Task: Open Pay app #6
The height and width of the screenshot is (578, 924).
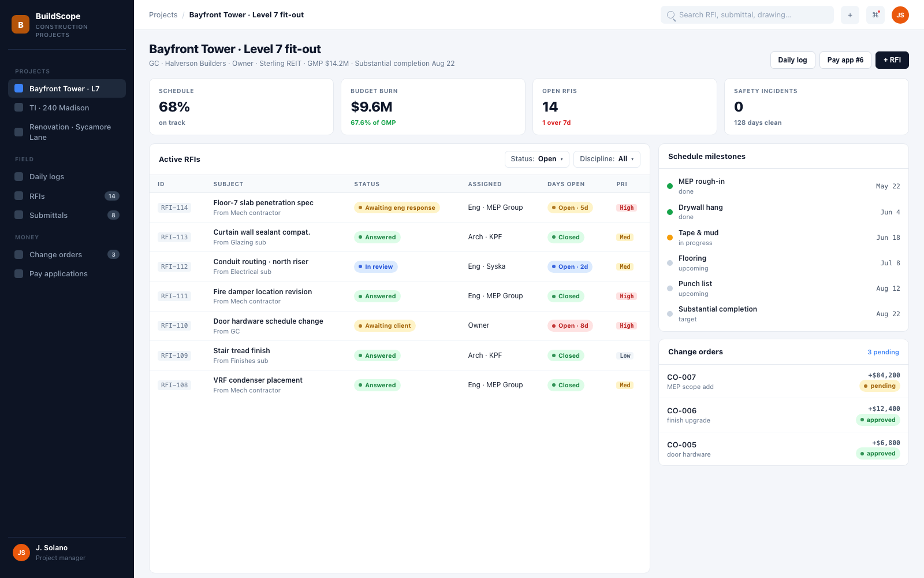Action: pyautogui.click(x=845, y=60)
